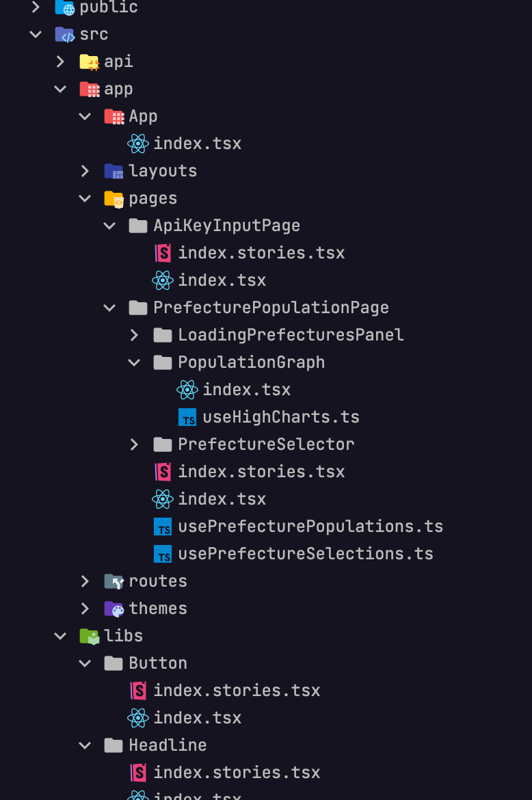
Task: Expand the api folder
Action: coord(60,62)
